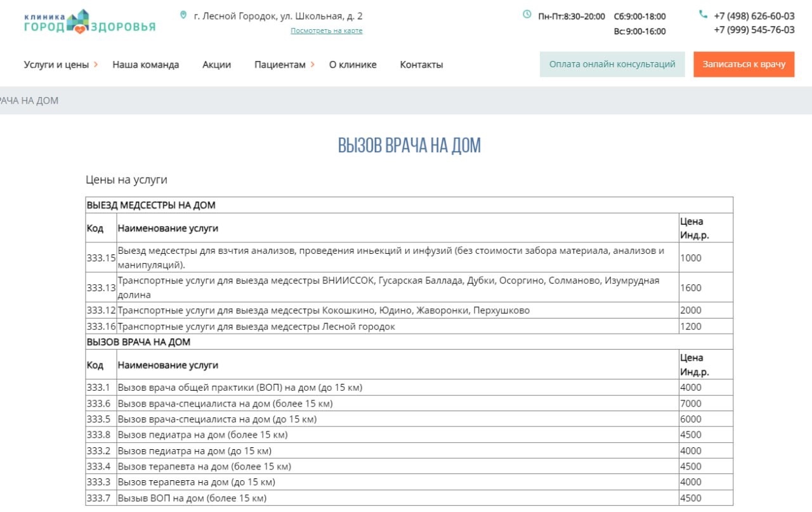The image size is (812, 512).
Task: Select code cell 333.15
Action: click(x=101, y=258)
